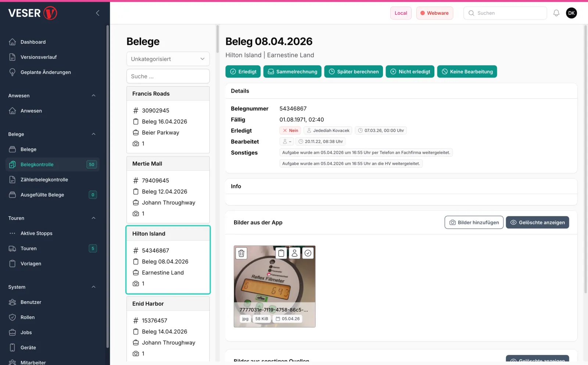Click the Bilder hinzufügen button

474,222
